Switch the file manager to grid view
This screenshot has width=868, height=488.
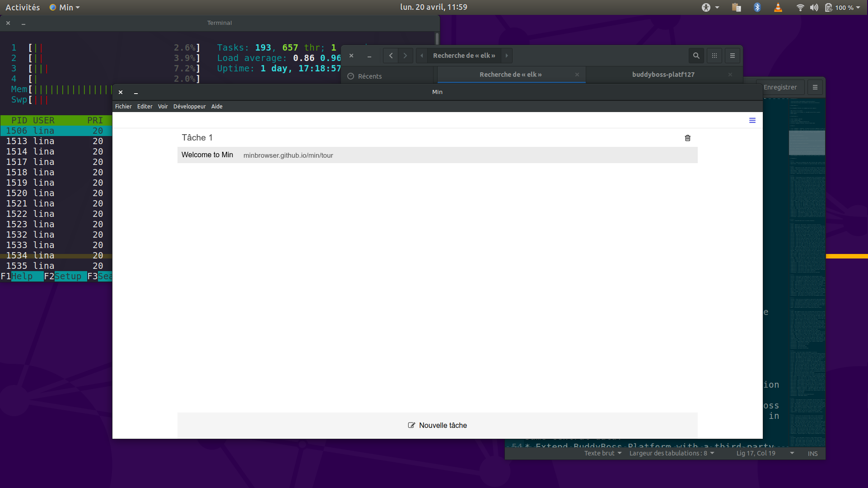tap(714, 56)
